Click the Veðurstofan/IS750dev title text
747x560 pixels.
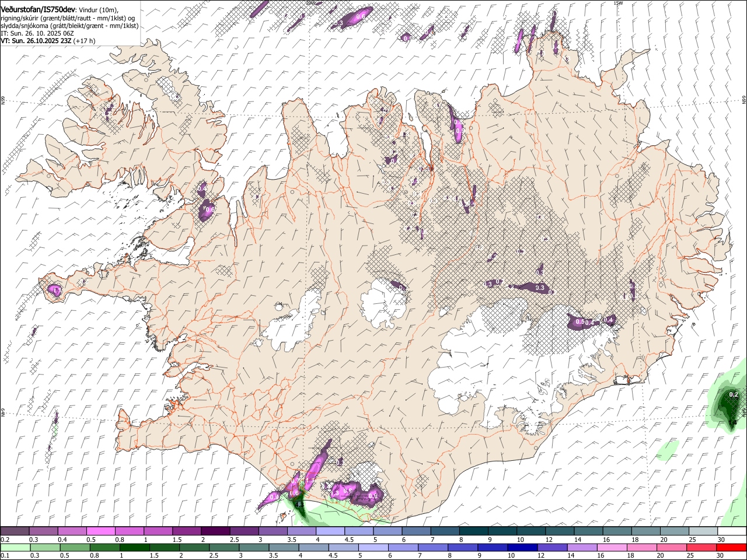pos(37,9)
